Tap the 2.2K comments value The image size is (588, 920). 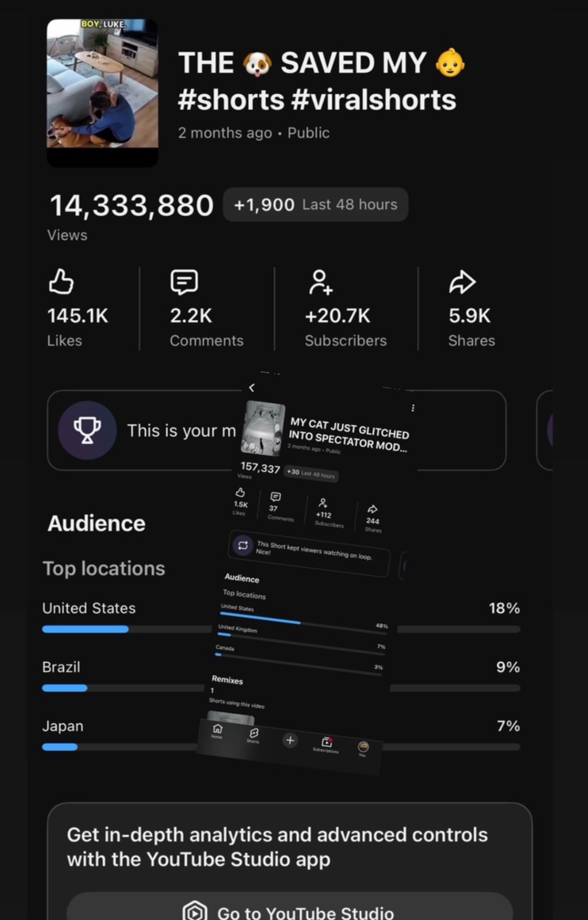[x=191, y=316]
